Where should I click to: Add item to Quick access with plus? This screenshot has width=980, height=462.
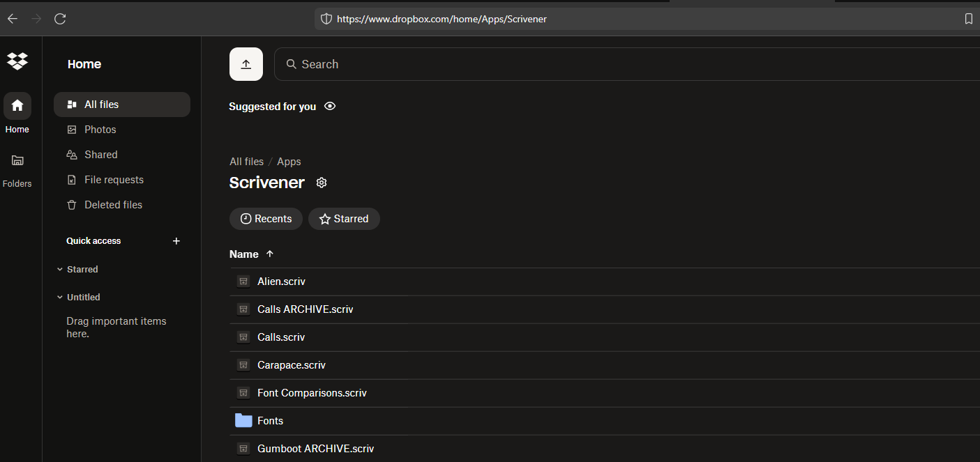176,241
